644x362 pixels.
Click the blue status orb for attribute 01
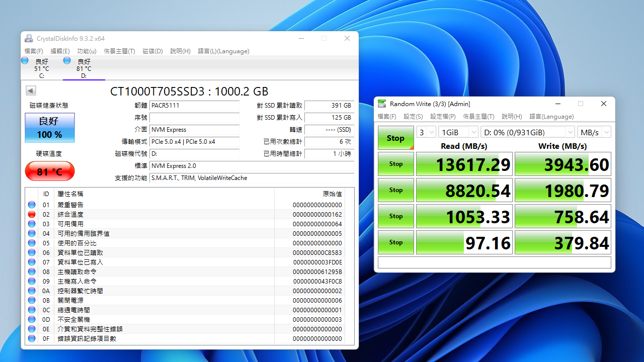(32, 205)
